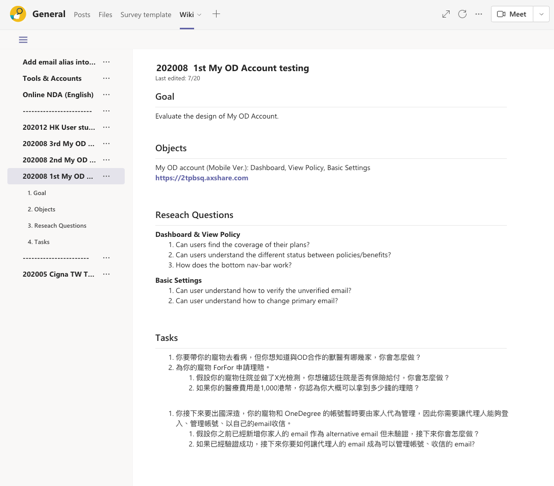554x486 pixels.
Task: Open Tools & Accounts page
Action: (x=52, y=78)
